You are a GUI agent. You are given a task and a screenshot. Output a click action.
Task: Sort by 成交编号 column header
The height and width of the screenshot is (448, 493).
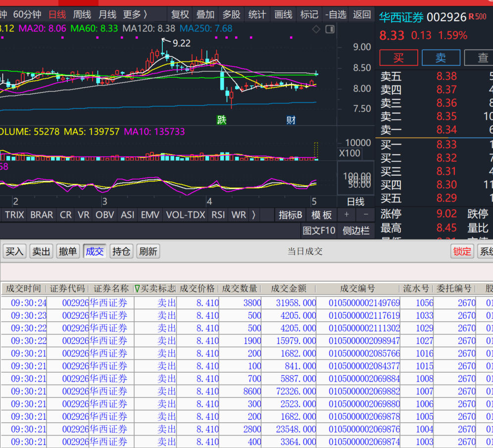(357, 288)
